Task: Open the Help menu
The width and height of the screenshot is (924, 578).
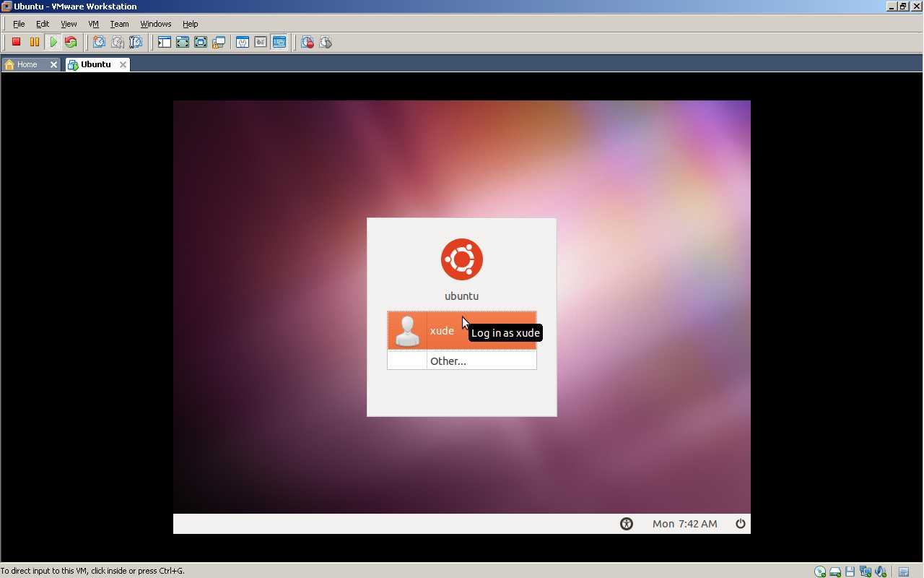Action: [x=191, y=24]
